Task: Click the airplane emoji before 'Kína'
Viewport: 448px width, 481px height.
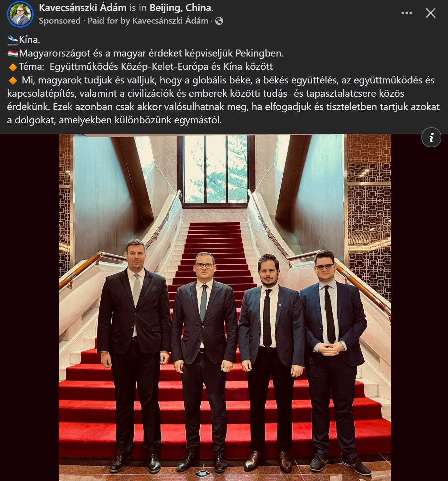Action: 13,40
